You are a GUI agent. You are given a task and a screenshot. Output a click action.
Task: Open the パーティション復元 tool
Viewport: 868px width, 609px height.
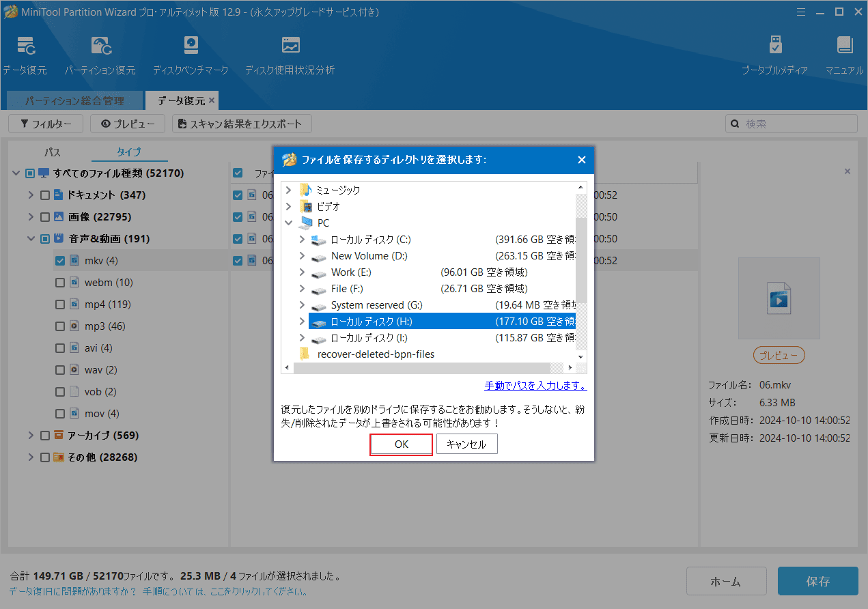(x=100, y=46)
